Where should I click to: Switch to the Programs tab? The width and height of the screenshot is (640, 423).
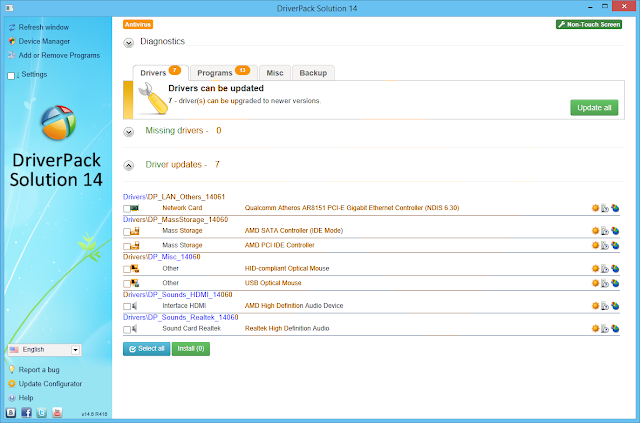tap(223, 73)
